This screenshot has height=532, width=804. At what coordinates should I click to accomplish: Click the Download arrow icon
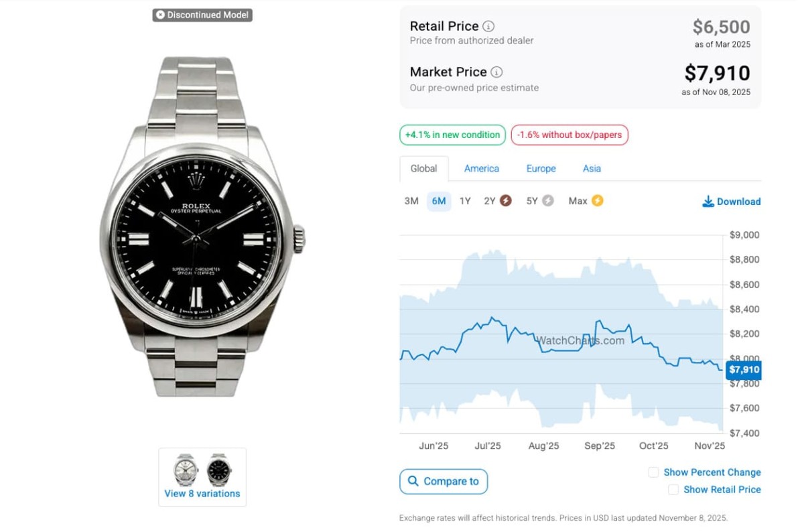click(x=708, y=202)
